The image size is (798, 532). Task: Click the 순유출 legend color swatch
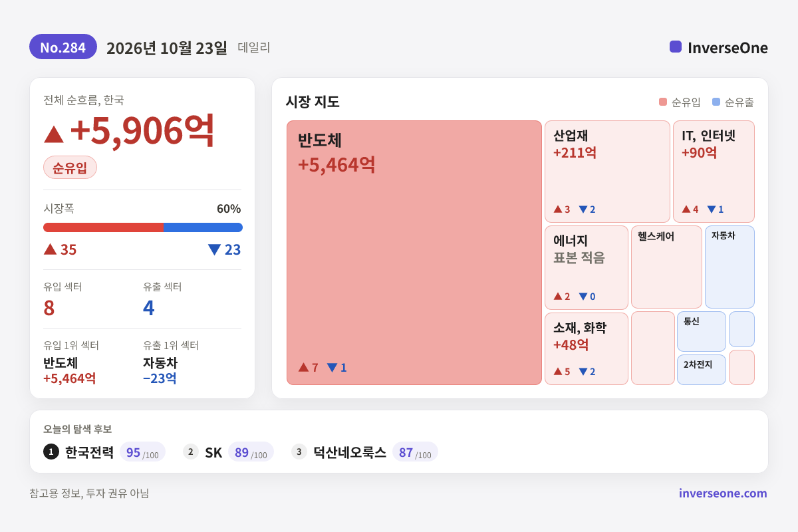[x=716, y=102]
